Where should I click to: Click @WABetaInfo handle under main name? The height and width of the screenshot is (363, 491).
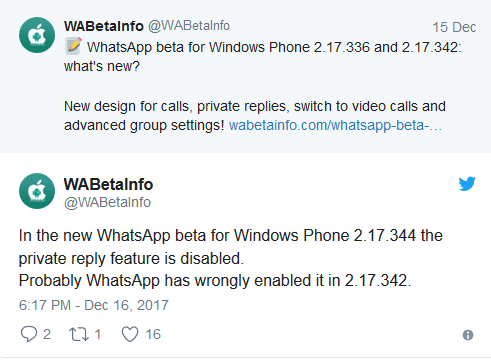click(107, 202)
